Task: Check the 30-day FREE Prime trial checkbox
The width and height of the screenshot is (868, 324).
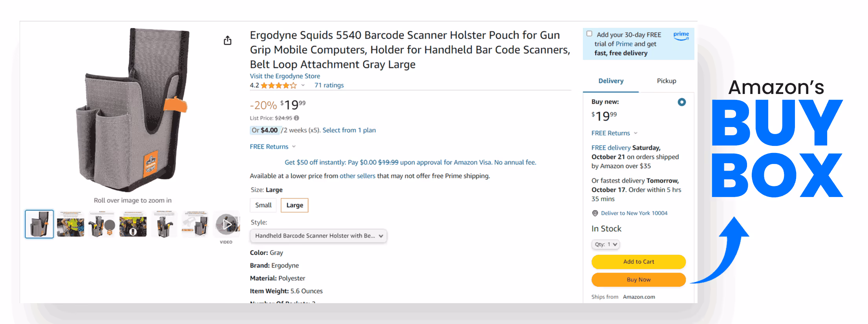Action: click(x=589, y=34)
